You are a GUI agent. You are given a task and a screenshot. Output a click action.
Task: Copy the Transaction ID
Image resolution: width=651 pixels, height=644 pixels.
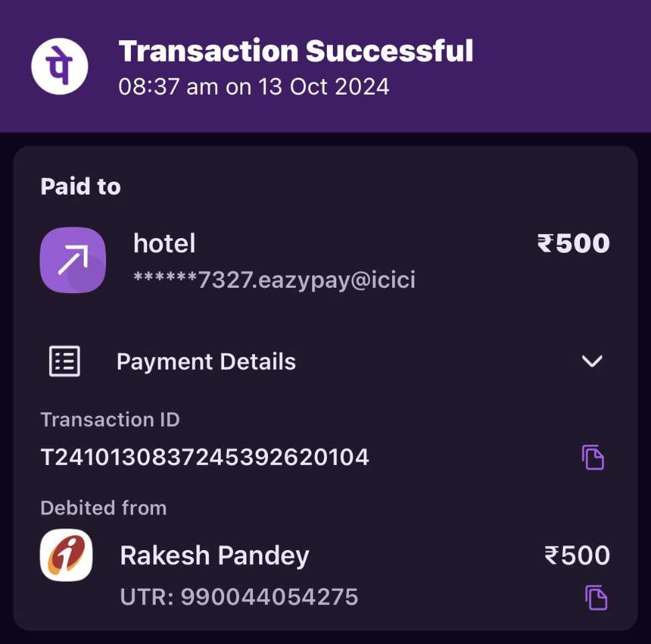point(593,457)
